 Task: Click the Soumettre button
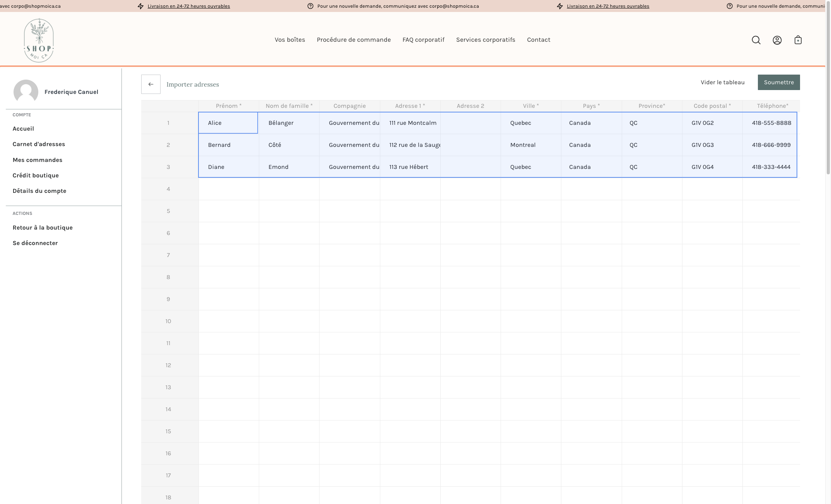[x=779, y=82]
